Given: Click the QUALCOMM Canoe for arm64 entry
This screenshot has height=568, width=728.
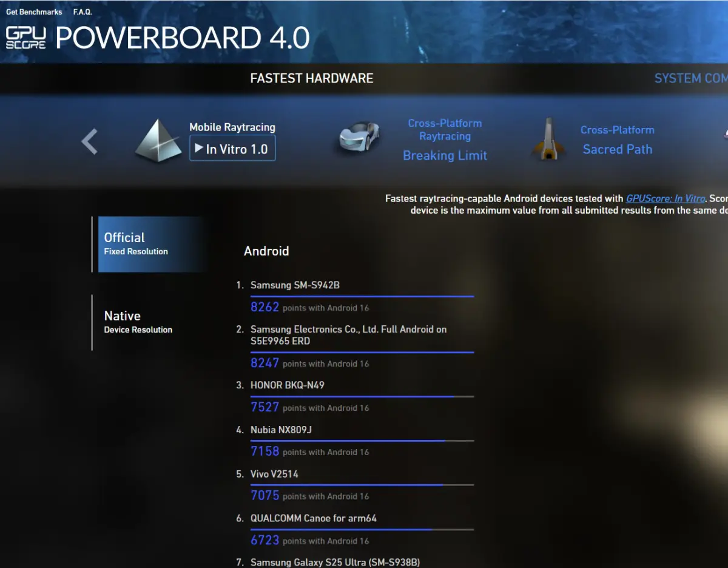Looking at the screenshot, I should point(314,518).
